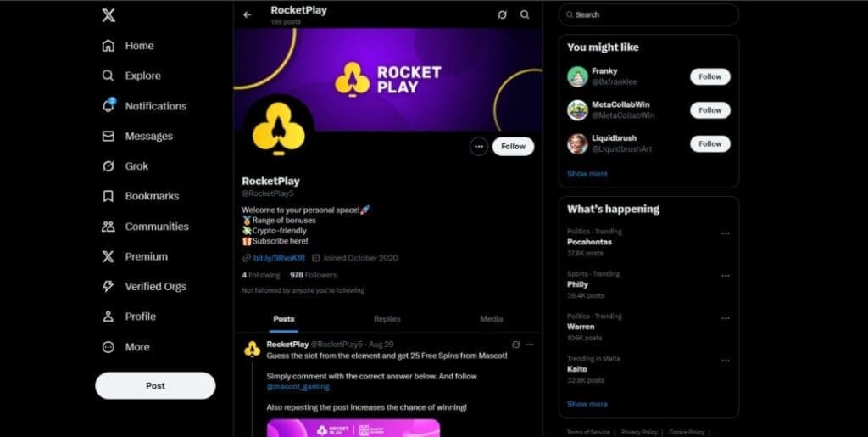The image size is (868, 437).
Task: Open the Bookmarks icon in sidebar
Action: coord(108,196)
